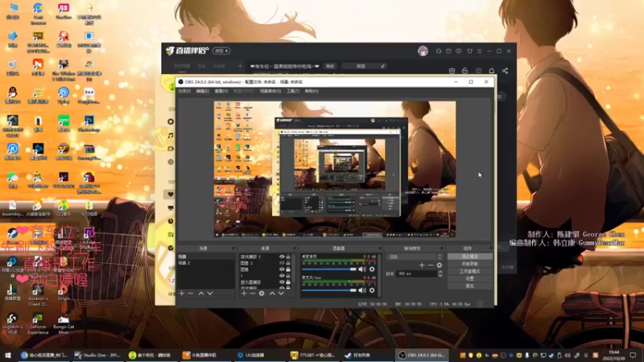Mute the 桌面音频 speaker icon
644x362 pixels.
coord(361,269)
